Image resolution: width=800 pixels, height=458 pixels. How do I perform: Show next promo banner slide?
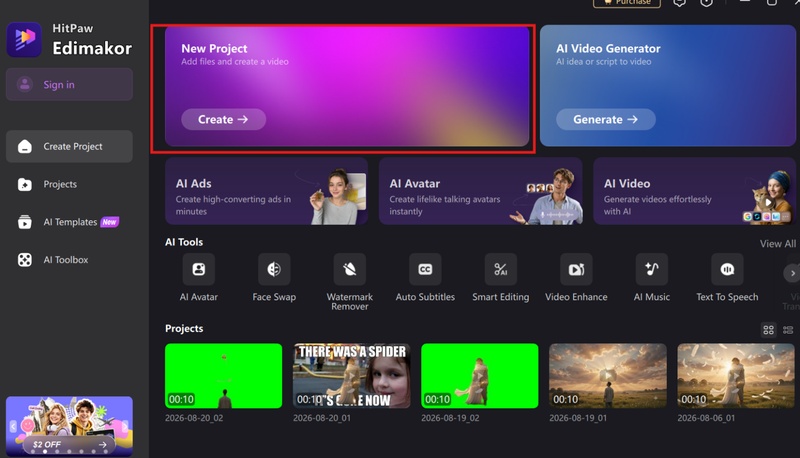click(124, 426)
